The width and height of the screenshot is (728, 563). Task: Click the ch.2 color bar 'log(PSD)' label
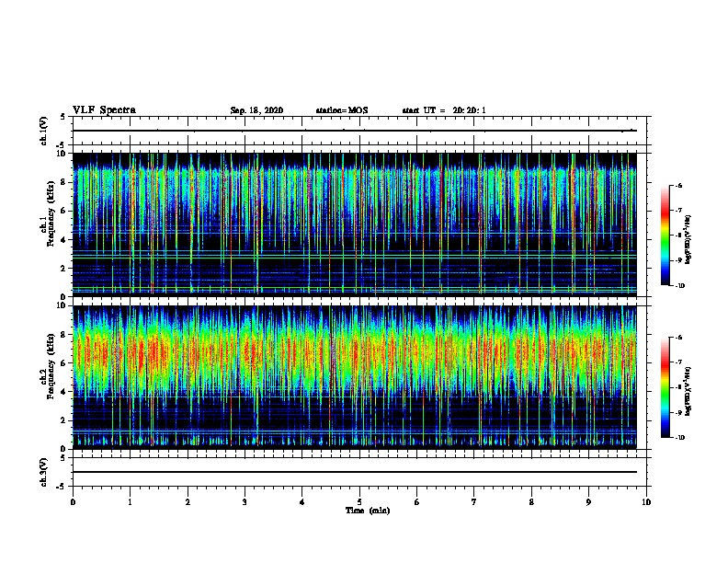(x=688, y=391)
